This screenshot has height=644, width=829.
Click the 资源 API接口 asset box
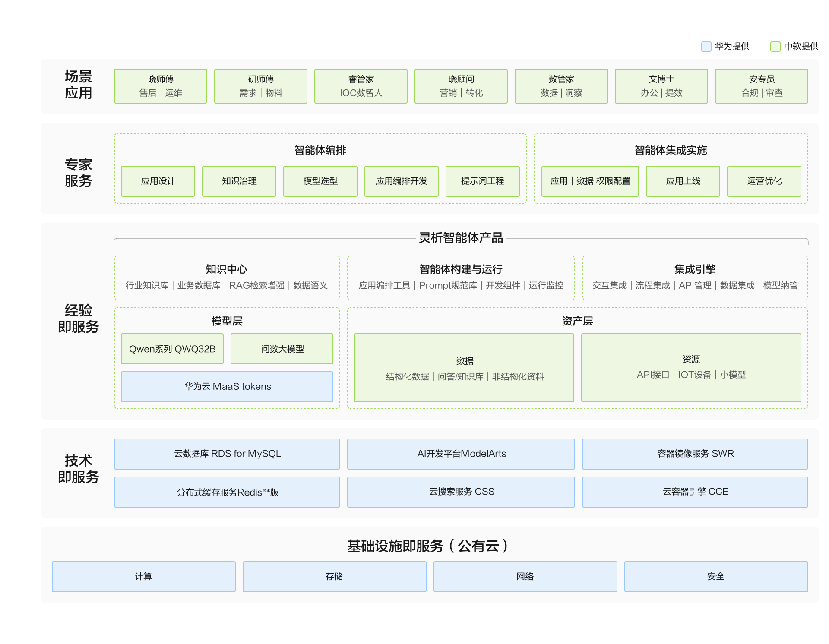[691, 367]
